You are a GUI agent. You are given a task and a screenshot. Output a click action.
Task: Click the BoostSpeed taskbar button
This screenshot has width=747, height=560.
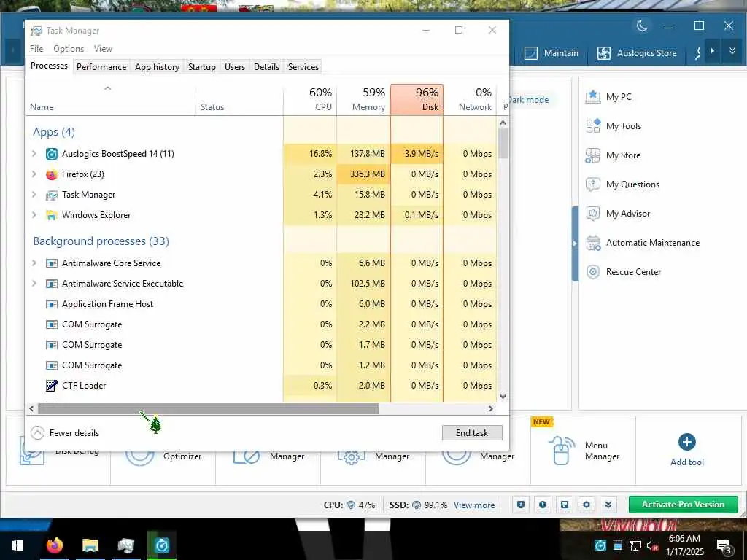click(161, 545)
